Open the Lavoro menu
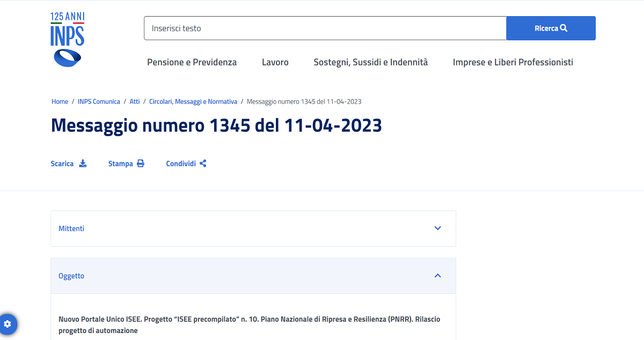This screenshot has height=340, width=644. tap(275, 62)
